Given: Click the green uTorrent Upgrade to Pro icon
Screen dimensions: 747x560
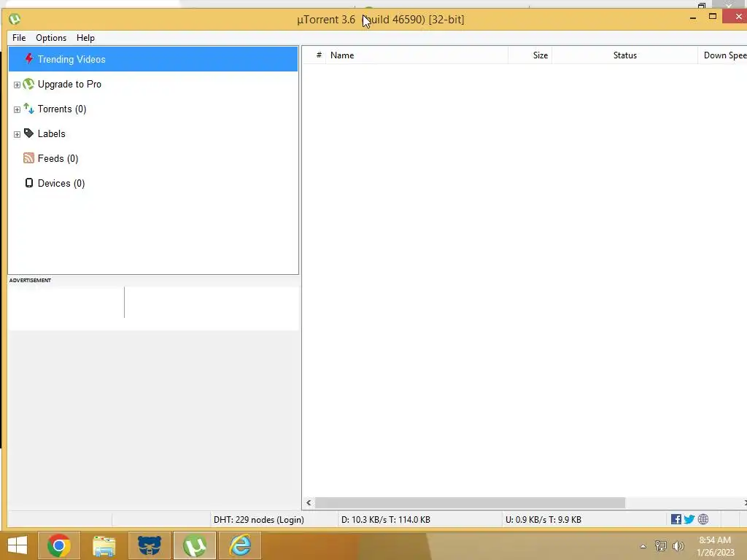Looking at the screenshot, I should (28, 84).
